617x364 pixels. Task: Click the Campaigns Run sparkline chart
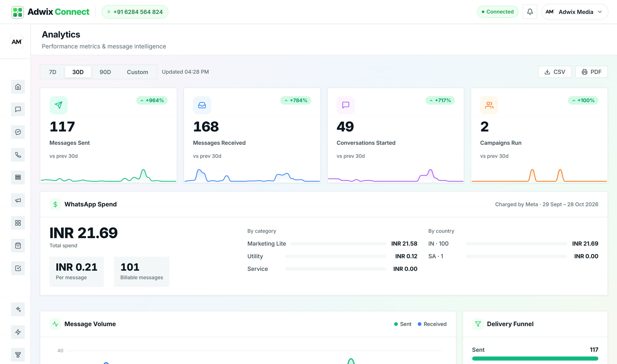click(x=539, y=175)
